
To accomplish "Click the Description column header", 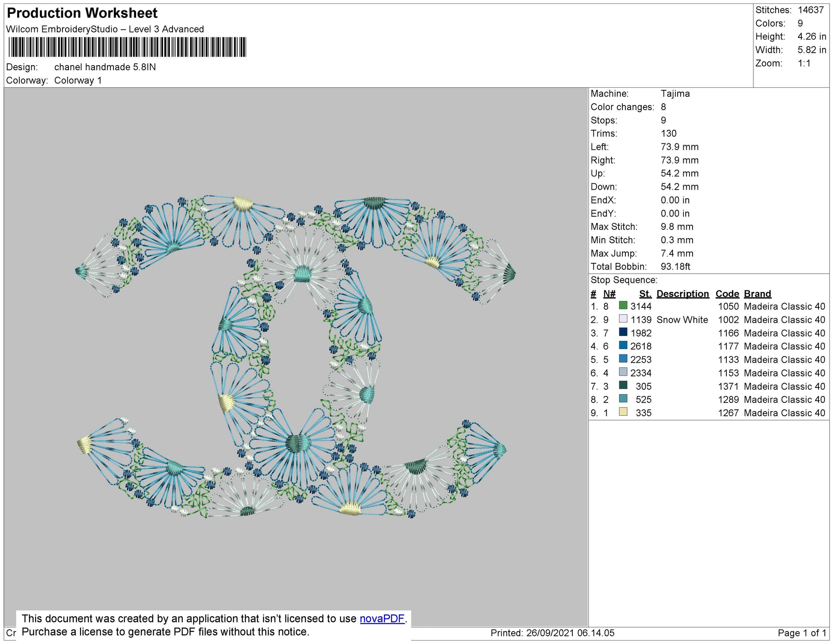I will click(x=682, y=294).
